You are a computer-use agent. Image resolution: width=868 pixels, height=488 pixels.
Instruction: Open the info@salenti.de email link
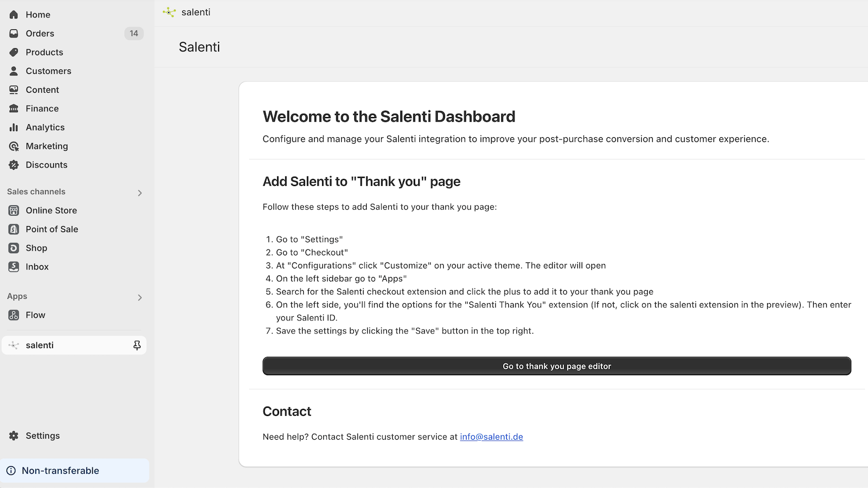(x=492, y=437)
